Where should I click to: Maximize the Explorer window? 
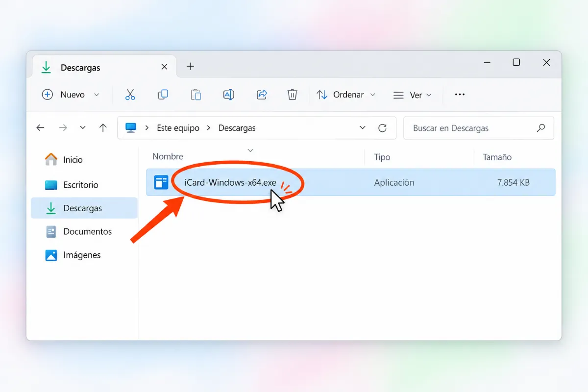click(x=516, y=62)
